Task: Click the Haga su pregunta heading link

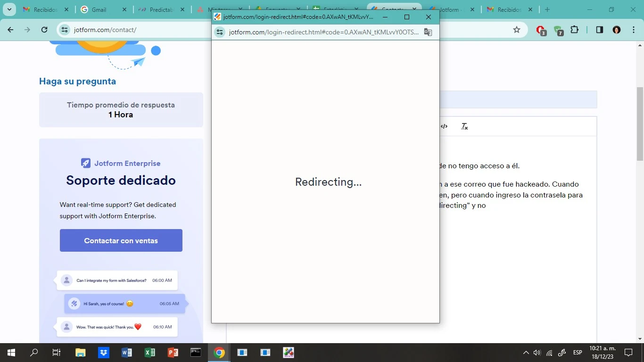Action: 77,81
